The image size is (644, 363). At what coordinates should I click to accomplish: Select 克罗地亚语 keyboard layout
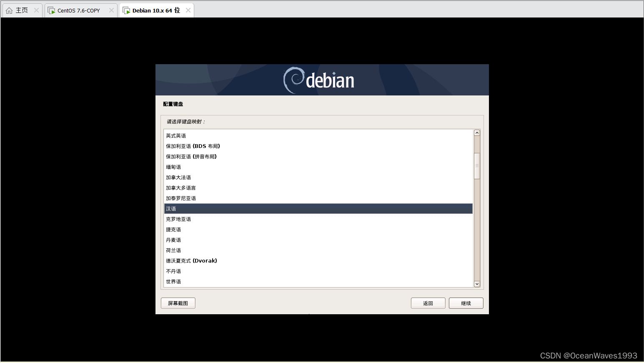point(318,219)
